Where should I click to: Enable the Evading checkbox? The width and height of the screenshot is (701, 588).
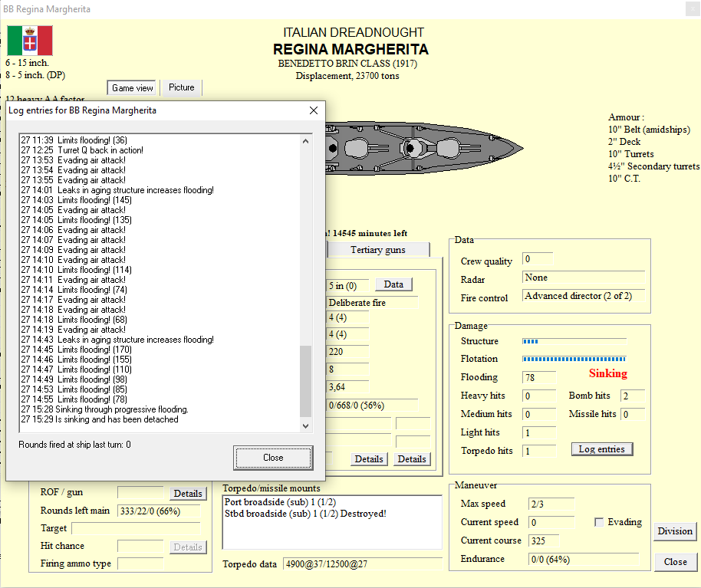601,522
